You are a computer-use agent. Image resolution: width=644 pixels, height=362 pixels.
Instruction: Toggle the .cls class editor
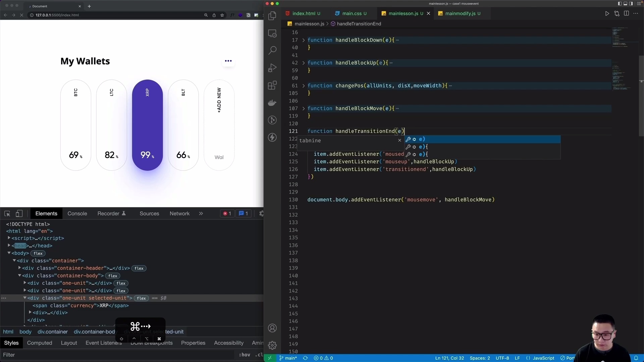[258, 355]
